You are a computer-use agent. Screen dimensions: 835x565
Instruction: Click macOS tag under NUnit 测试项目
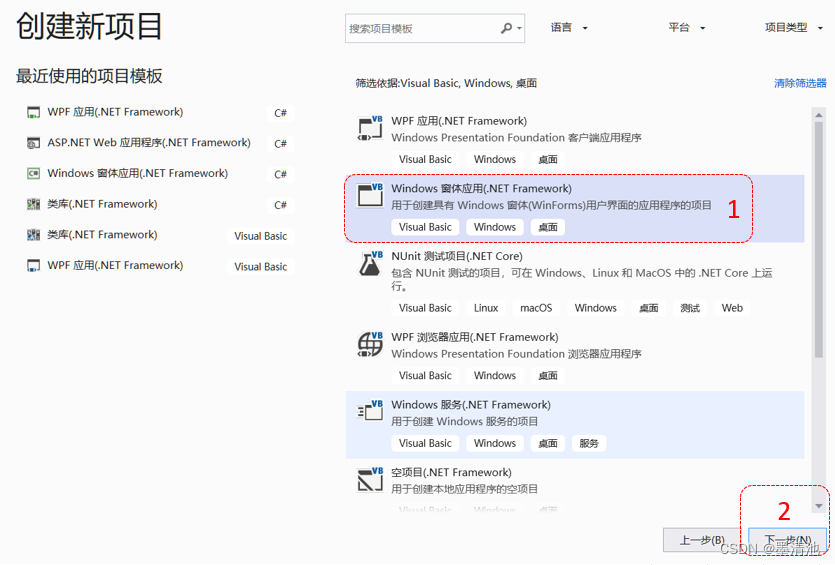pos(536,308)
